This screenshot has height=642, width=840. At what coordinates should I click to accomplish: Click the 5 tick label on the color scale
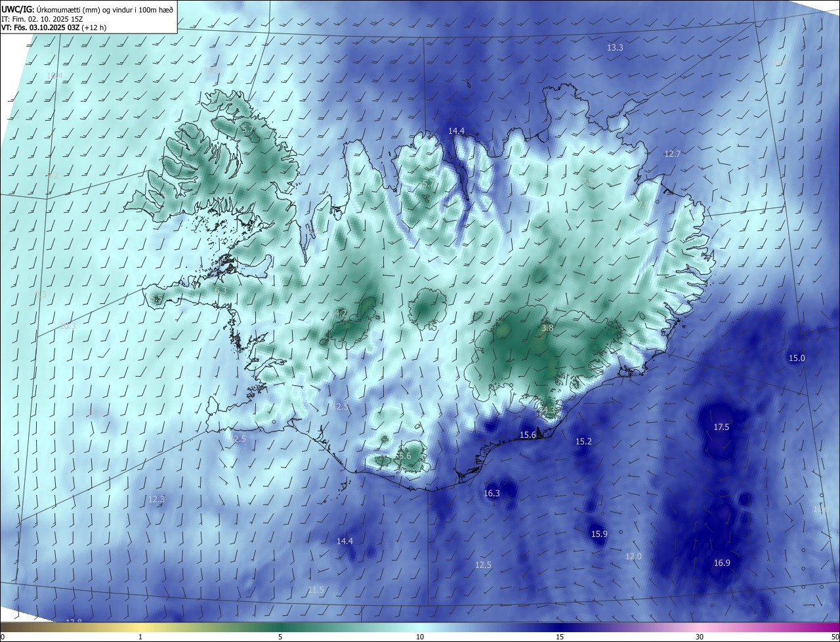280,637
